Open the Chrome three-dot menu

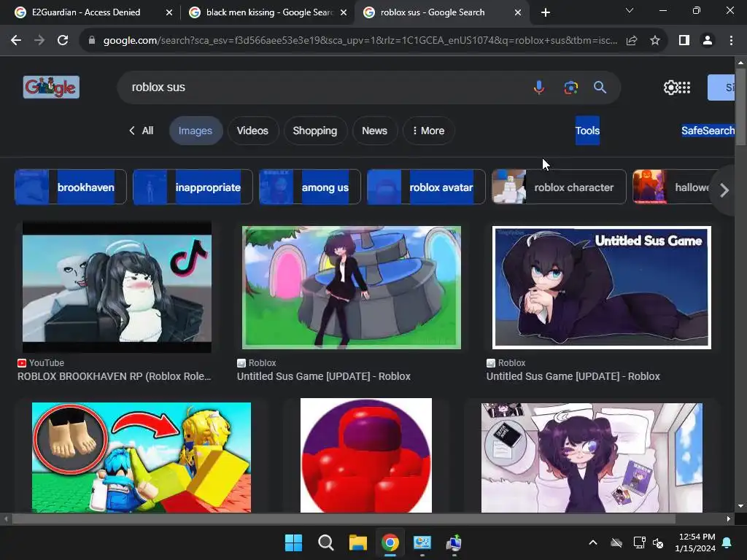click(731, 41)
